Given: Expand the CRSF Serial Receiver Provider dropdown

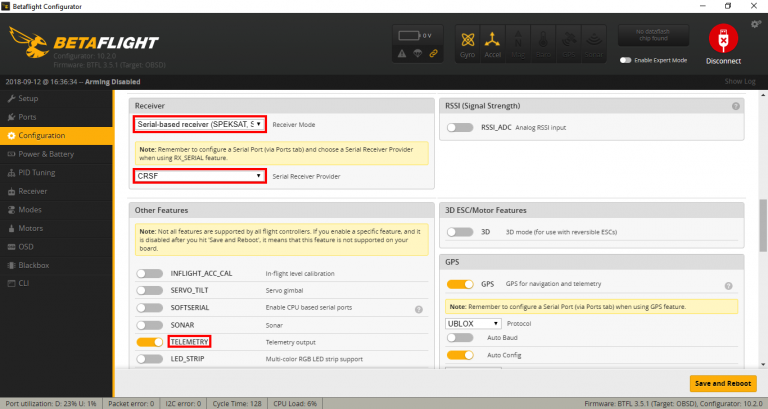Looking at the screenshot, I should (x=200, y=176).
